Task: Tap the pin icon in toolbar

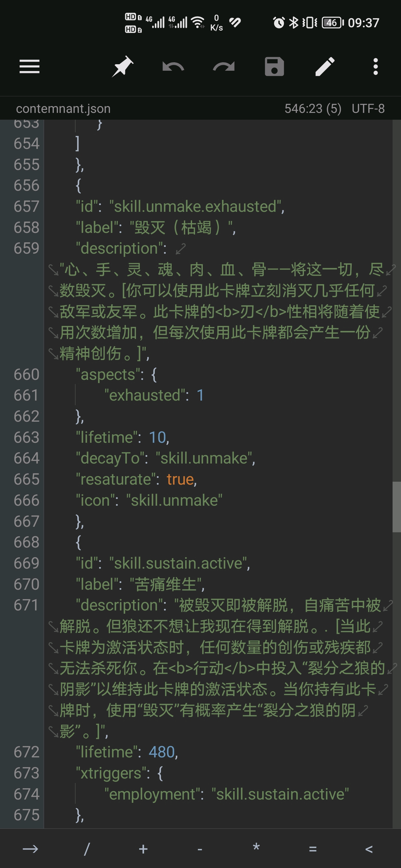Action: pyautogui.click(x=122, y=66)
